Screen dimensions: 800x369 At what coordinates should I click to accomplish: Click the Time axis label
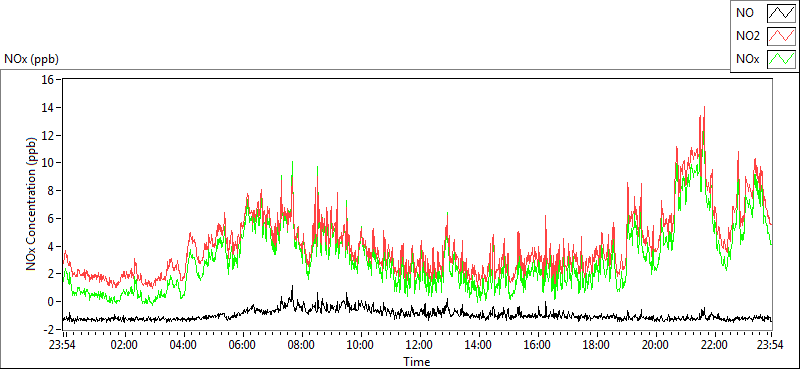(417, 362)
